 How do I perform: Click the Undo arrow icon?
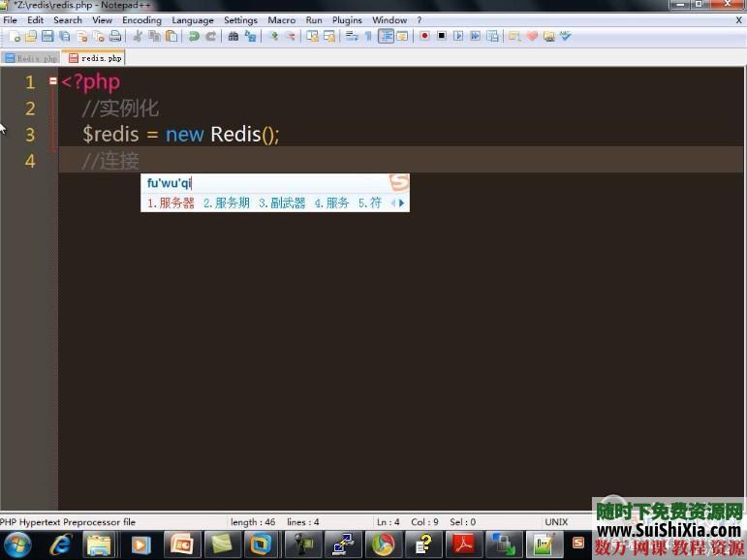[194, 36]
